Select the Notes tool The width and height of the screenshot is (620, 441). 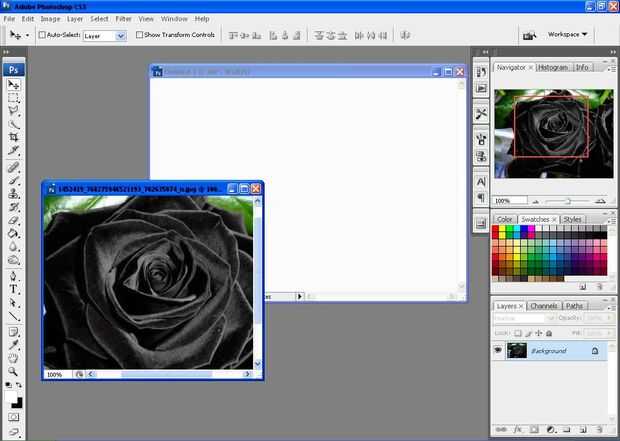pyautogui.click(x=13, y=332)
